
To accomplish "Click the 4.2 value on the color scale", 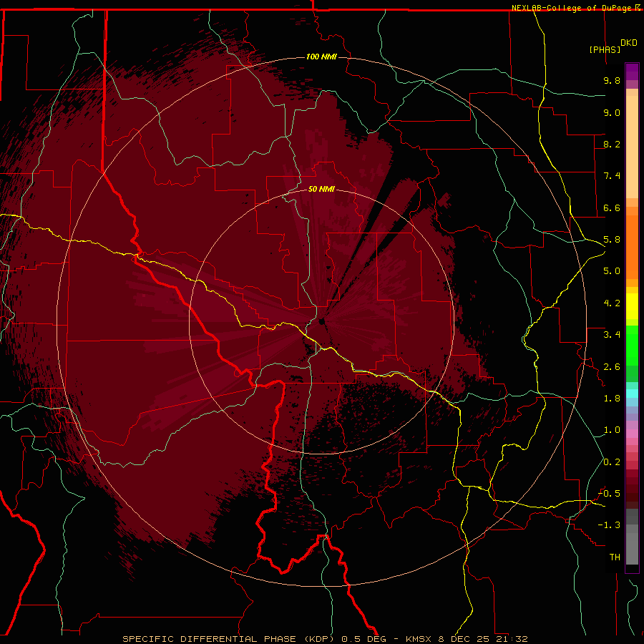I will (612, 303).
